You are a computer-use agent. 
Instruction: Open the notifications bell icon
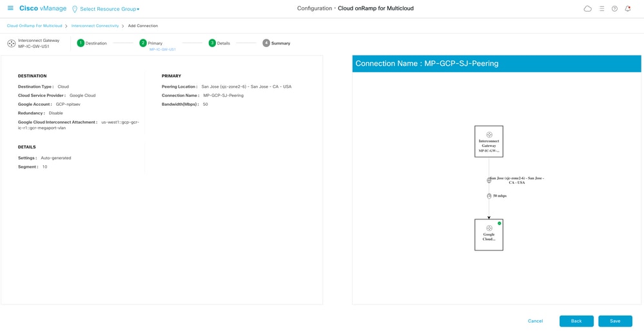(x=628, y=8)
